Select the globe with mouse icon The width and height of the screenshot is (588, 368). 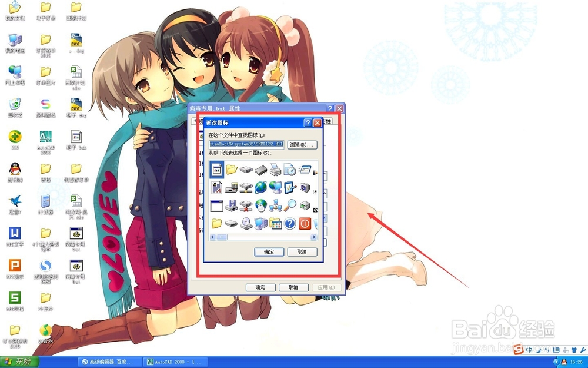click(x=260, y=205)
